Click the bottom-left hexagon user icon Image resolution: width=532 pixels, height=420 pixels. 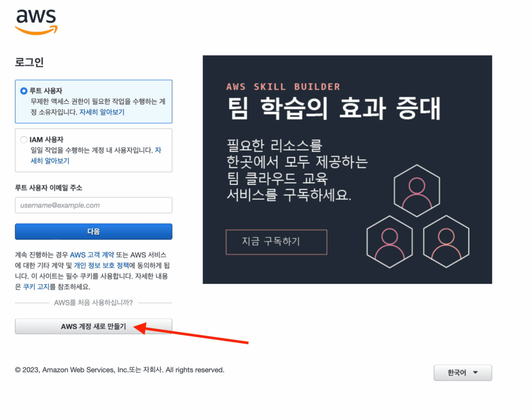[390, 242]
